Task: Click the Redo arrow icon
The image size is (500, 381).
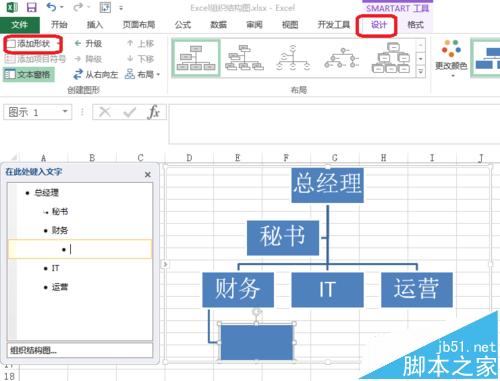Action: (77, 7)
